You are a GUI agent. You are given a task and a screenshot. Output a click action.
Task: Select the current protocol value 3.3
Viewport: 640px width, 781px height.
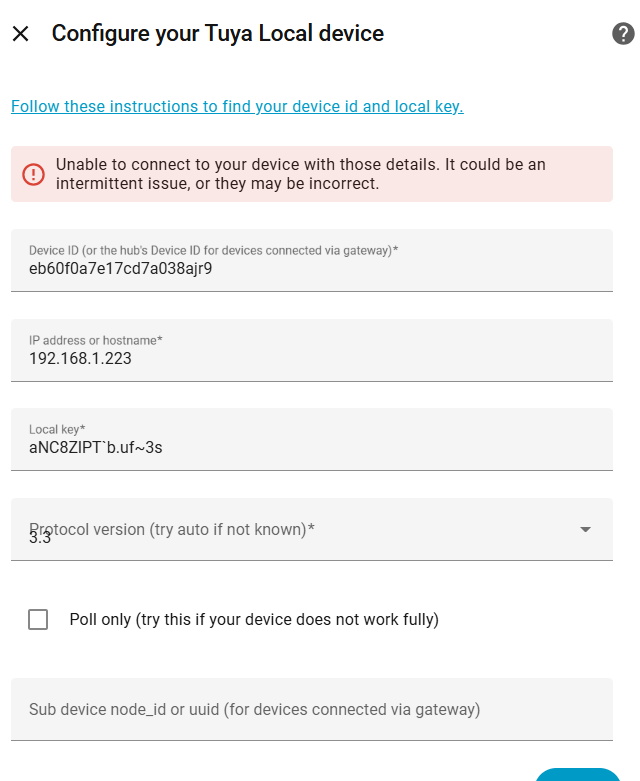click(40, 537)
